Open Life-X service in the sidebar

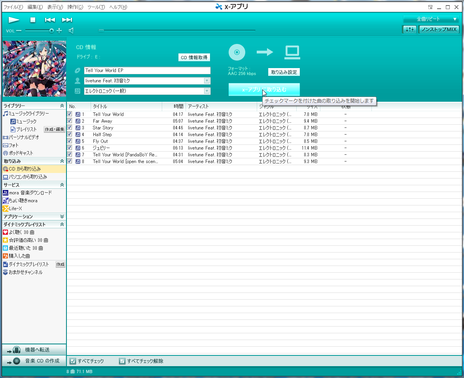pyautogui.click(x=13, y=209)
